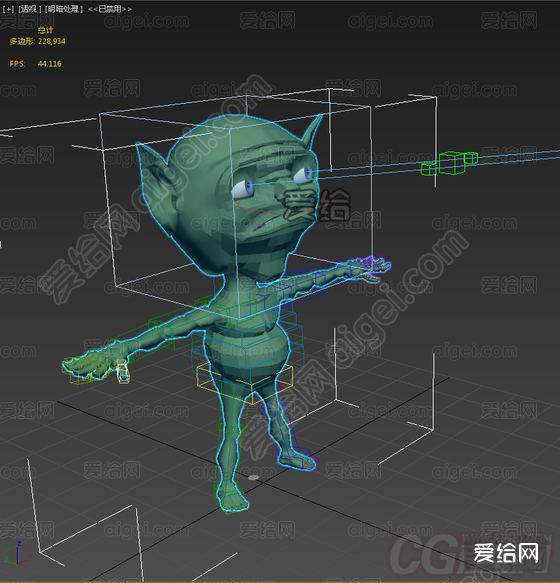The height and width of the screenshot is (583, 560).
Task: Open the 明暗处理 shading mode menu
Action: point(63,9)
